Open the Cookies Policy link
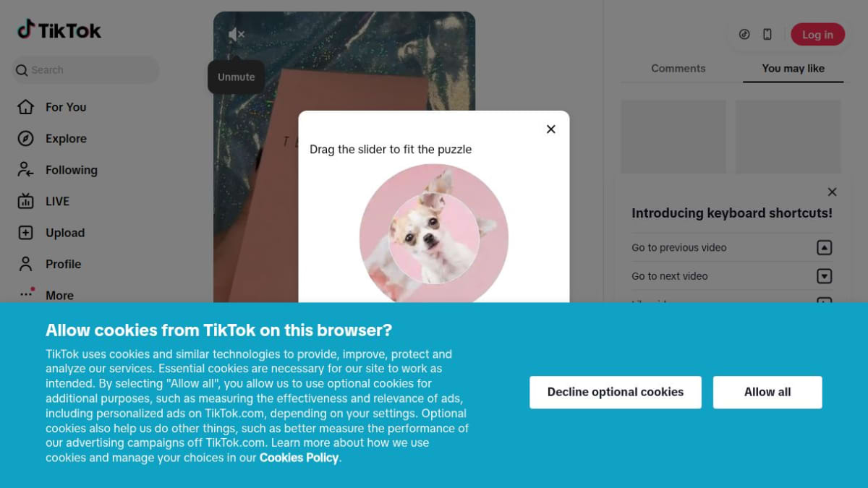 click(299, 458)
